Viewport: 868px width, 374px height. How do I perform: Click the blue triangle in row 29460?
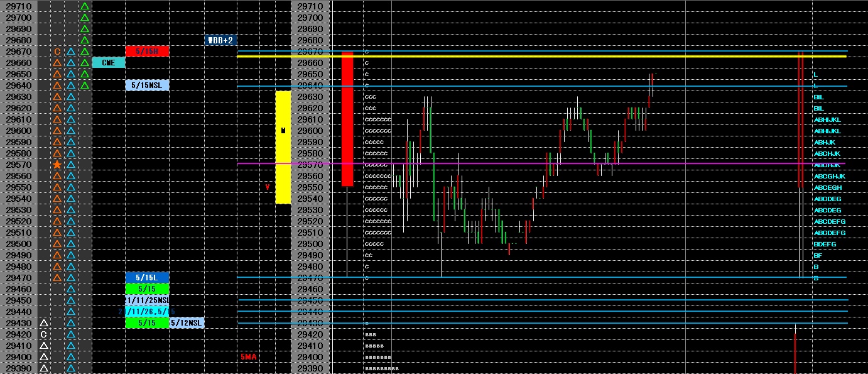click(x=71, y=289)
